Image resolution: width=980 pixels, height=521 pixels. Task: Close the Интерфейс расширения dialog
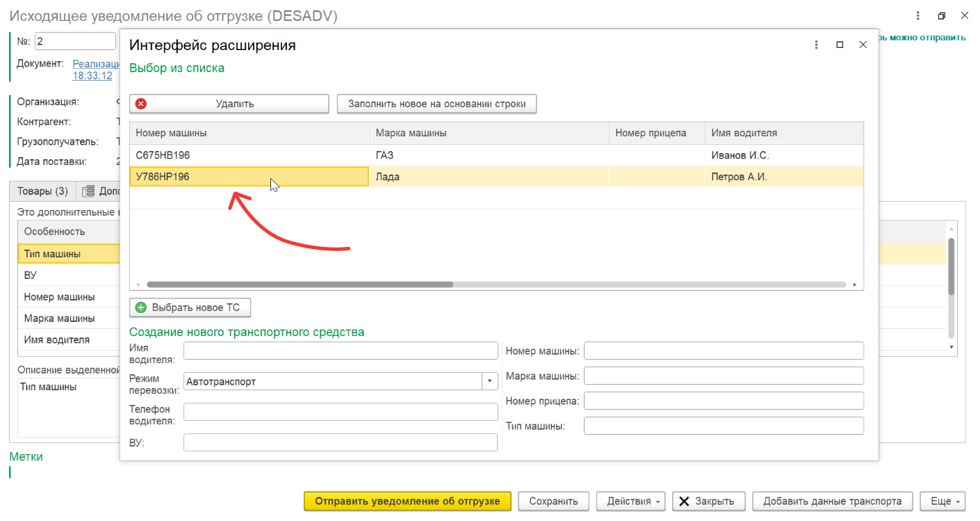point(863,45)
